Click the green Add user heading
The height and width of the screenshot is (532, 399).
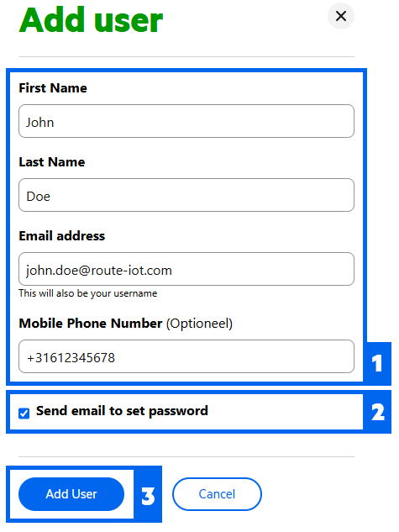pos(91,20)
